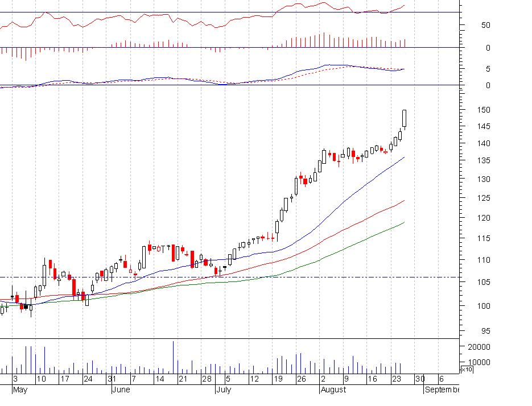This screenshot has width=532, height=406.
Task: Click the date label '6' in September
Action: (442, 379)
